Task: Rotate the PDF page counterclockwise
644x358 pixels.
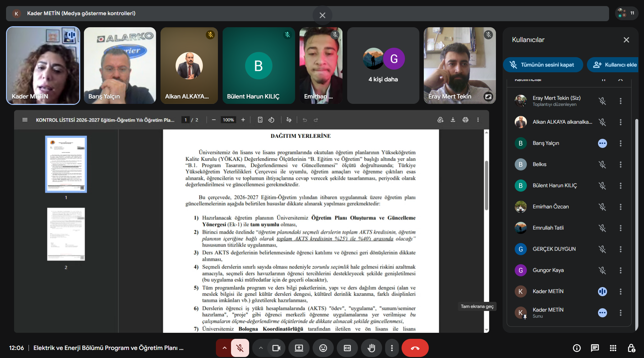Action: pyautogui.click(x=271, y=120)
